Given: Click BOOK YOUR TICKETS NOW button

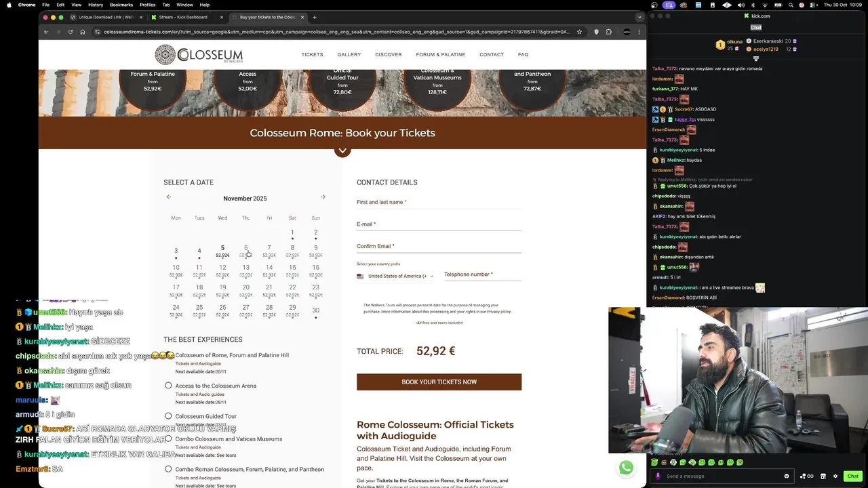Looking at the screenshot, I should pyautogui.click(x=439, y=382).
